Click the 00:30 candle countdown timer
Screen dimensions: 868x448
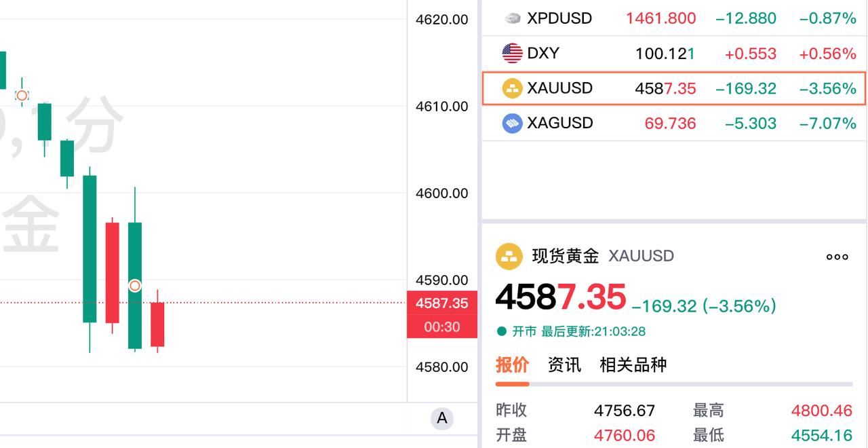tap(442, 328)
